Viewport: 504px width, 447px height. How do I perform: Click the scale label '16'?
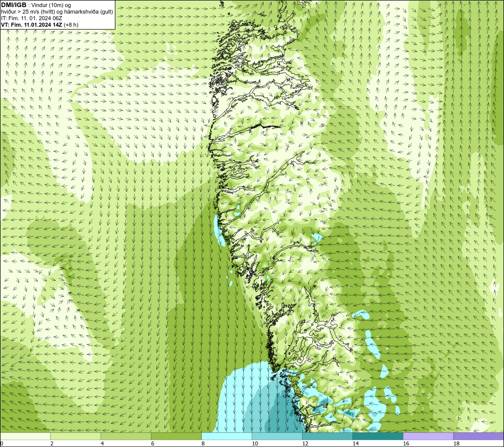(x=406, y=444)
